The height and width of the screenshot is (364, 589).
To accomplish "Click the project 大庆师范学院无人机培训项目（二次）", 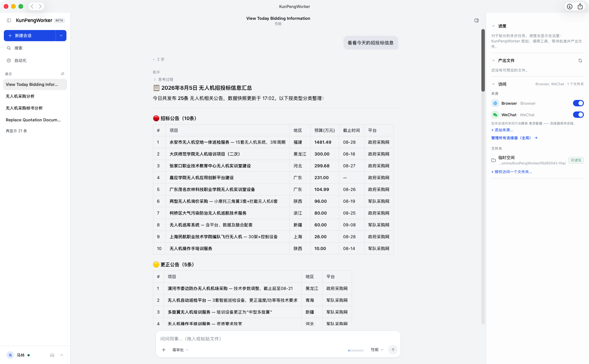I will point(205,154).
